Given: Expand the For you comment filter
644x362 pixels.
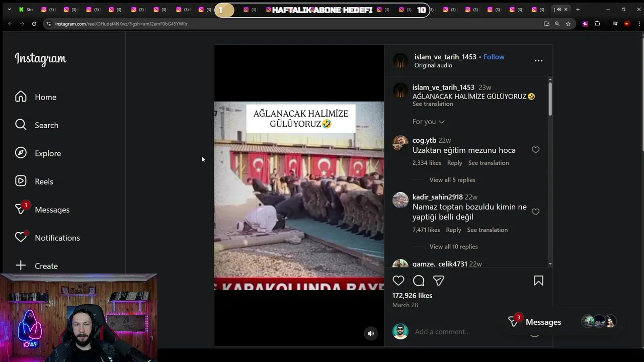Looking at the screenshot, I should tap(428, 122).
